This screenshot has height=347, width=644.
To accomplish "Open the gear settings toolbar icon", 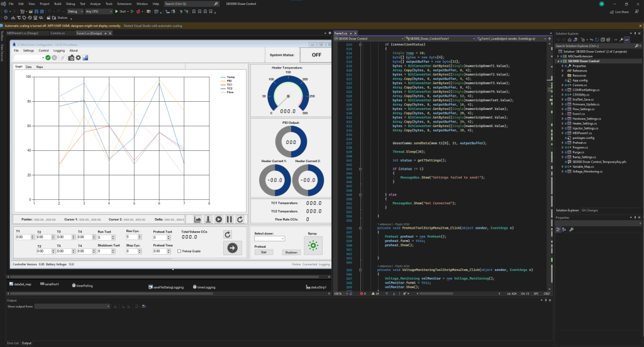I will point(78,58).
